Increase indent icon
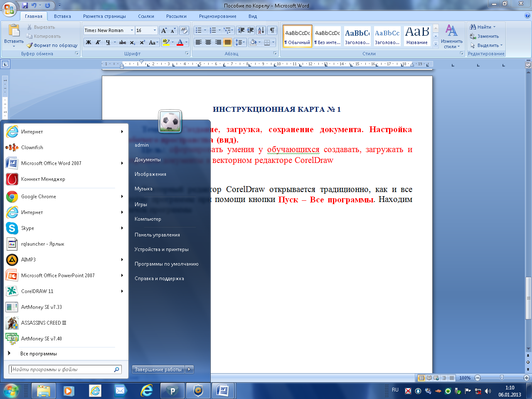 [250, 30]
